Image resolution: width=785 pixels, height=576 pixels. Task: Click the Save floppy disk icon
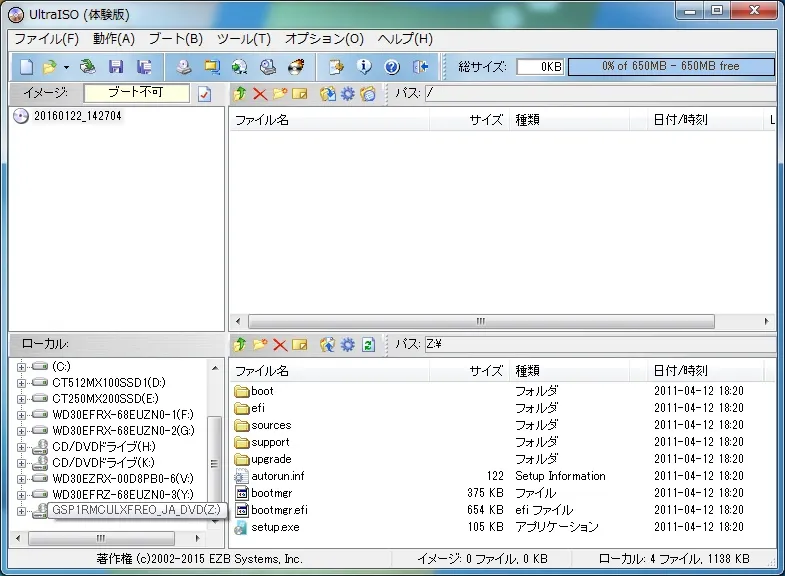116,67
